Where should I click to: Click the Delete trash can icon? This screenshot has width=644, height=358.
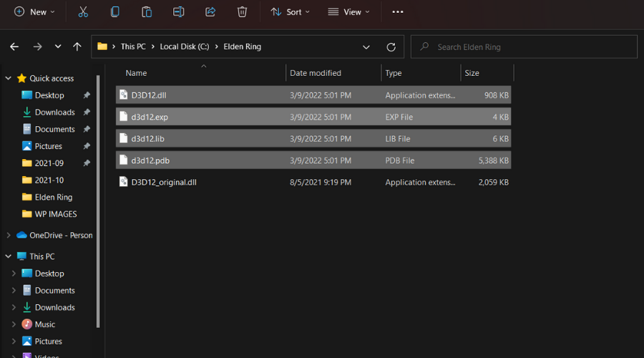(242, 12)
